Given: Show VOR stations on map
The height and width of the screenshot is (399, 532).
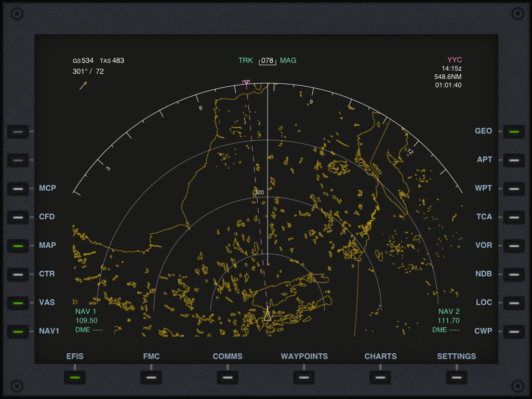Looking at the screenshot, I should pyautogui.click(x=513, y=246).
